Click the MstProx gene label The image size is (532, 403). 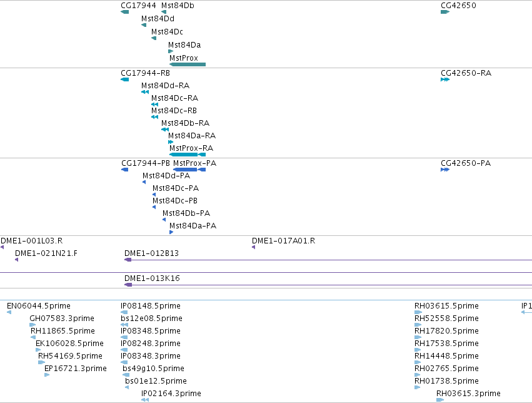(x=184, y=58)
